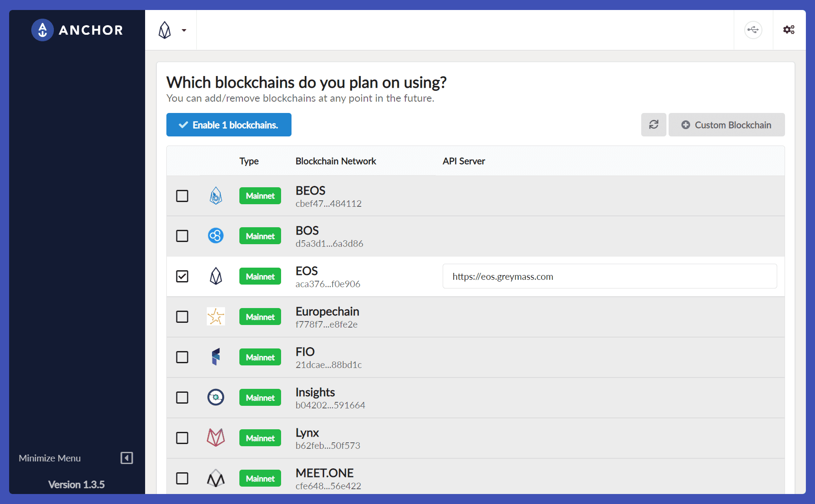
Task: Click the BOS network logo icon
Action: tap(215, 236)
